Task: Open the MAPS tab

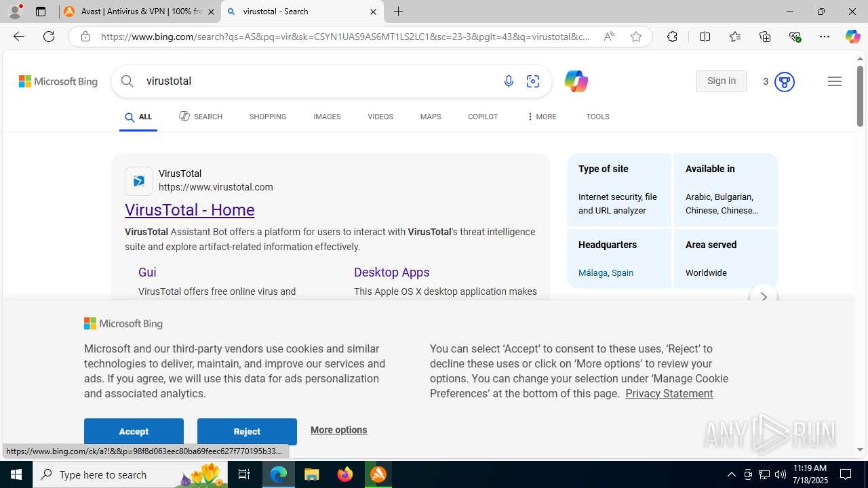Action: (x=431, y=117)
